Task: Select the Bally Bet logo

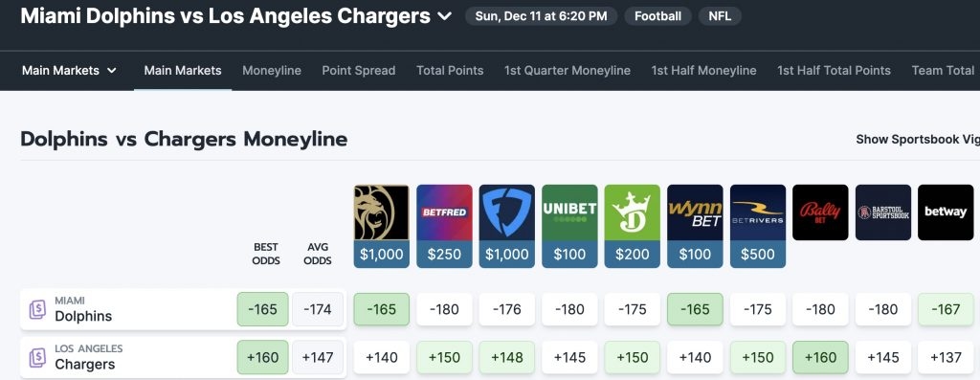Action: click(820, 212)
